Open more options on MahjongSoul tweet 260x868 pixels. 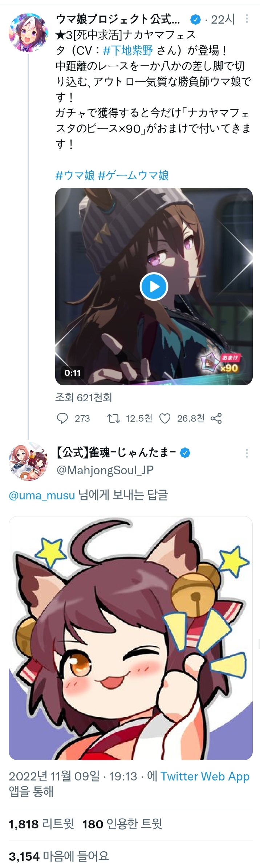(x=247, y=453)
